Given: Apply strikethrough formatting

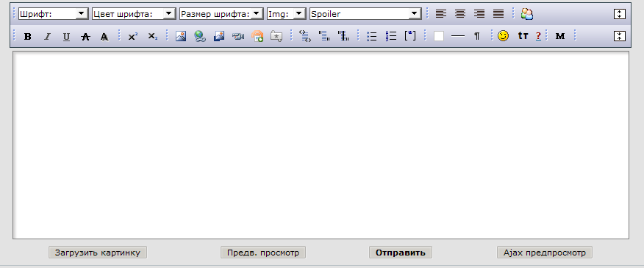Looking at the screenshot, I should coord(85,36).
